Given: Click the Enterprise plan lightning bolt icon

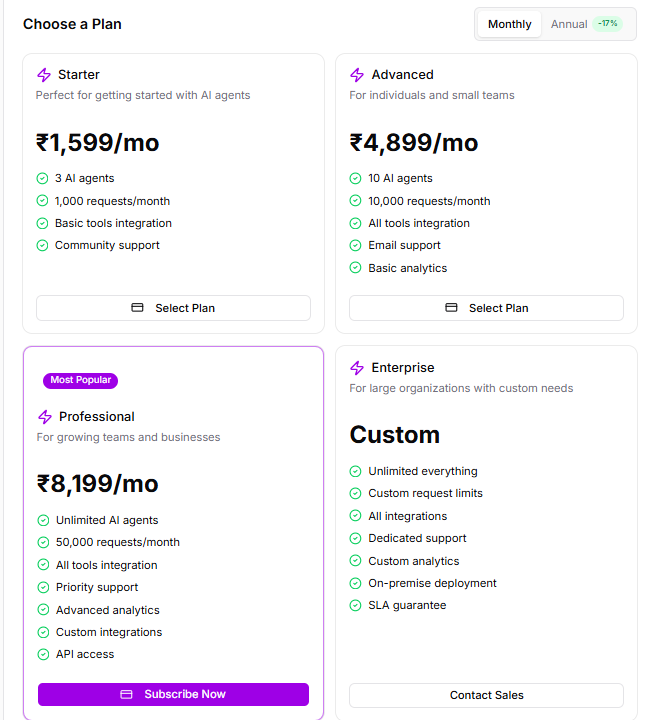Looking at the screenshot, I should (x=357, y=368).
